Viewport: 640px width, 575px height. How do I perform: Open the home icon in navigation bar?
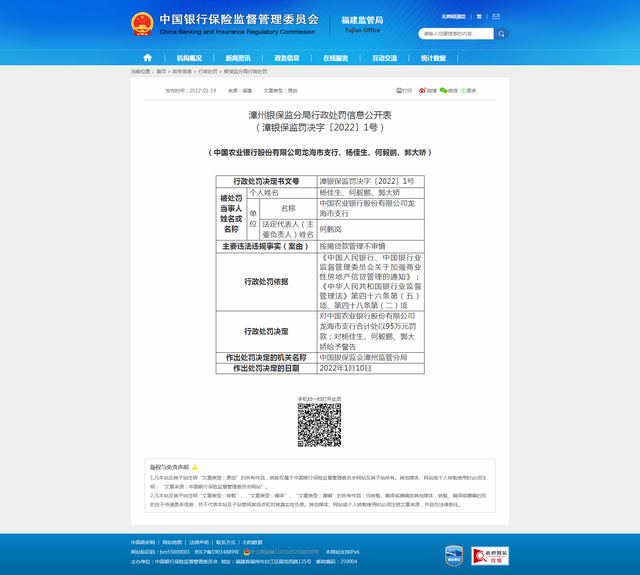(148, 58)
